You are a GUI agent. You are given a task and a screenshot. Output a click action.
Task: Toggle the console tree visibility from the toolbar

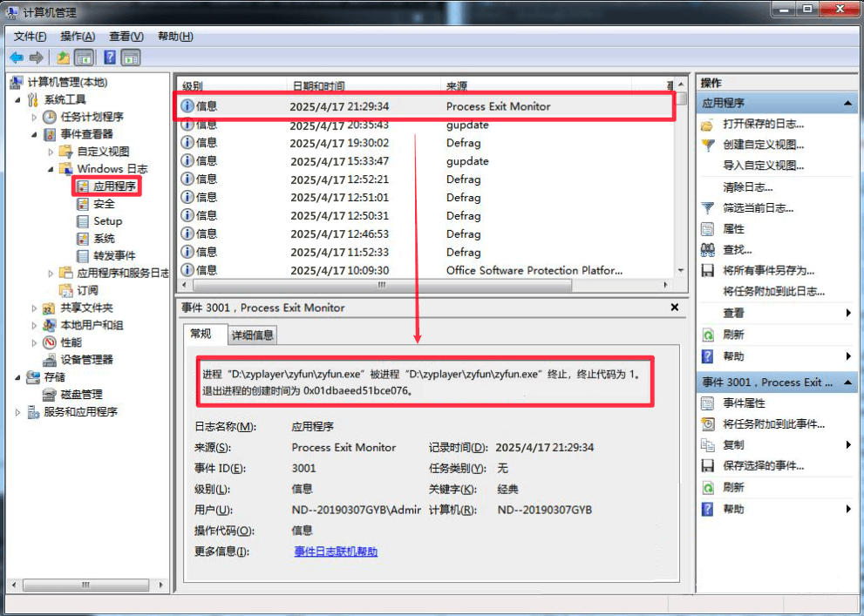(x=82, y=58)
